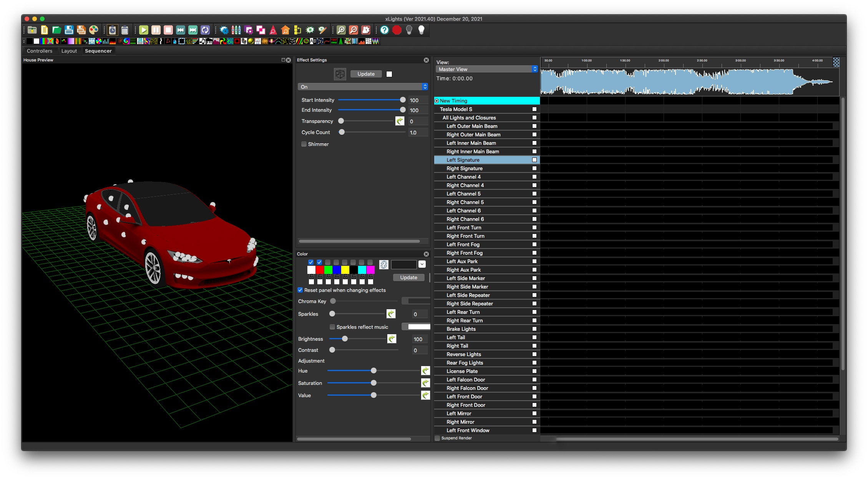
Task: Click the Save As printer-like orange icon
Action: tap(81, 30)
